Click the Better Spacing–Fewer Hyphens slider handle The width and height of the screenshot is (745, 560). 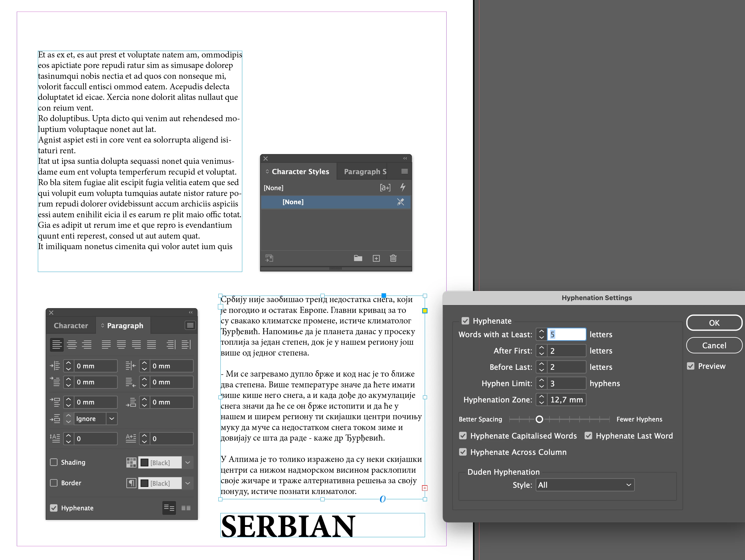[x=539, y=419]
